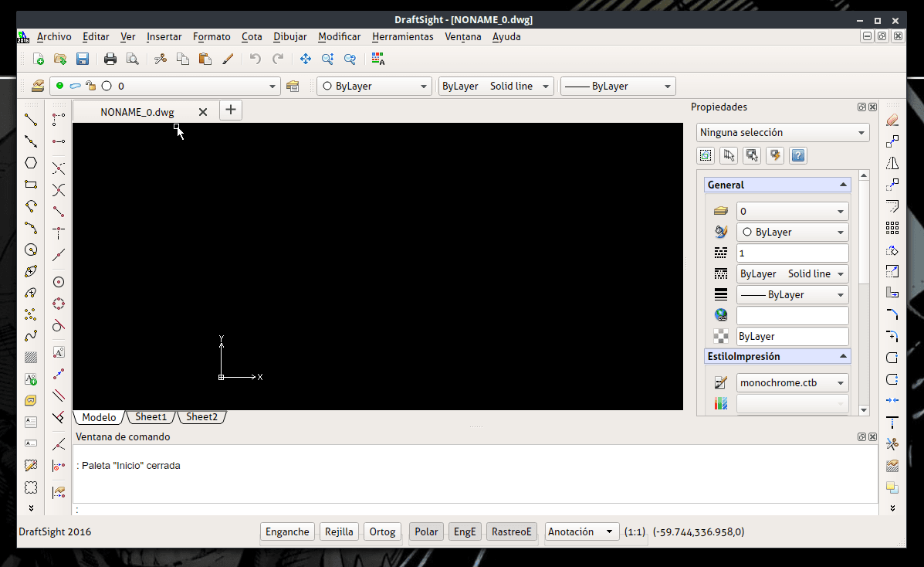Image resolution: width=924 pixels, height=567 pixels.
Task: Click the help icon in Propiedades
Action: click(x=798, y=156)
